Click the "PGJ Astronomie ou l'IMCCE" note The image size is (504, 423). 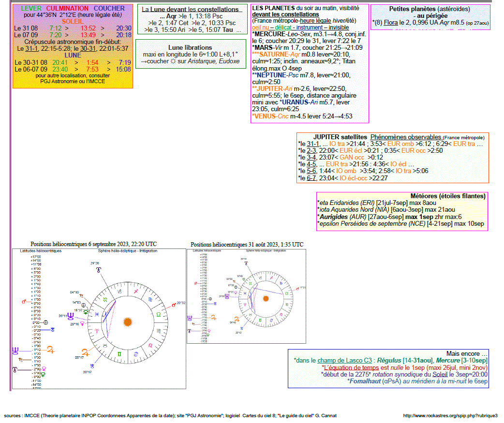point(73,82)
